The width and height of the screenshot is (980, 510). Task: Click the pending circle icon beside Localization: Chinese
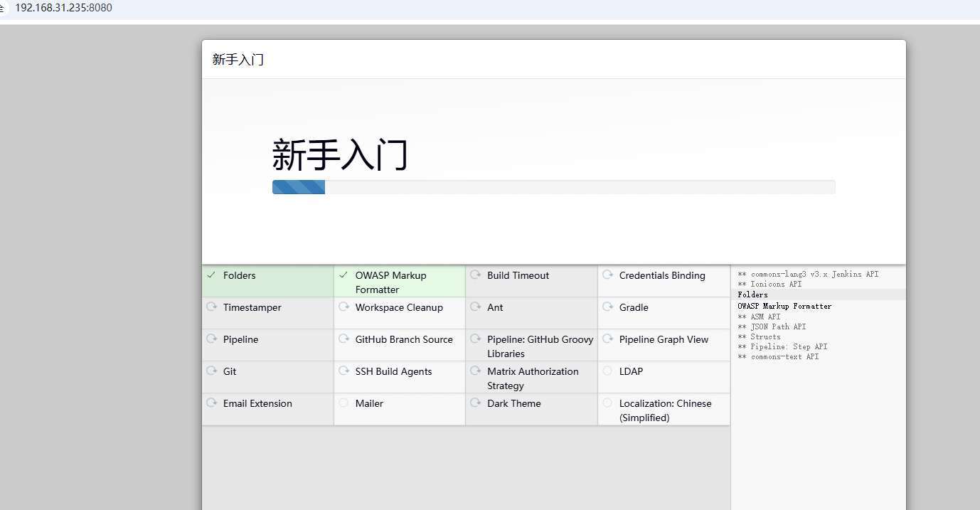point(607,403)
